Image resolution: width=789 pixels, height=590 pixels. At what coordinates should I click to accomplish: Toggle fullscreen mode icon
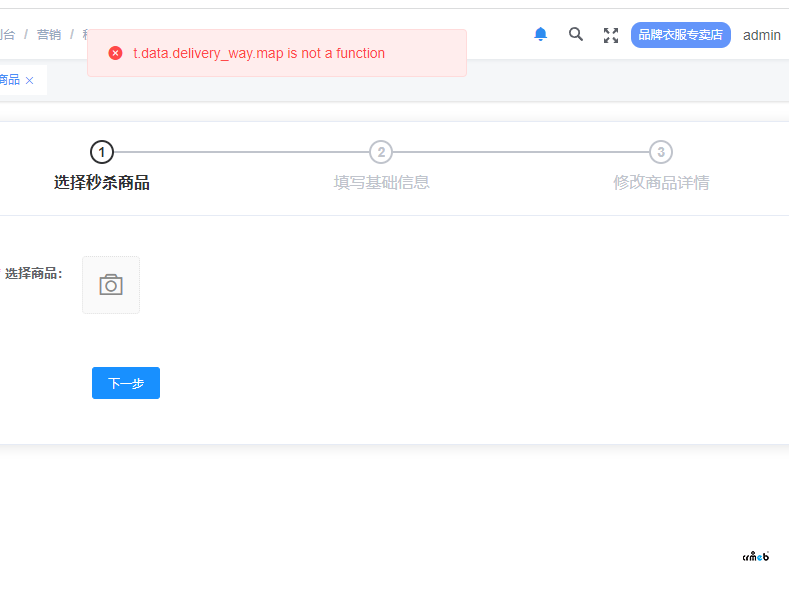[x=611, y=35]
